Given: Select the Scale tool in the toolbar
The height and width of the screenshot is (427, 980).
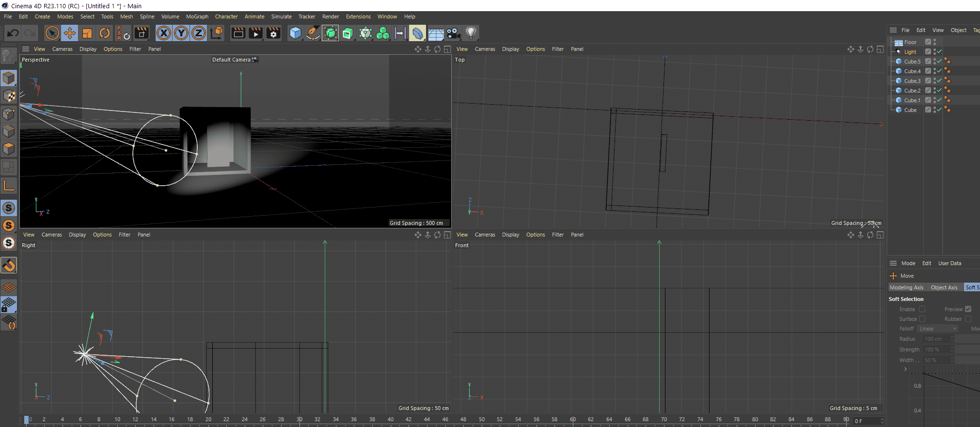Looking at the screenshot, I should 87,33.
